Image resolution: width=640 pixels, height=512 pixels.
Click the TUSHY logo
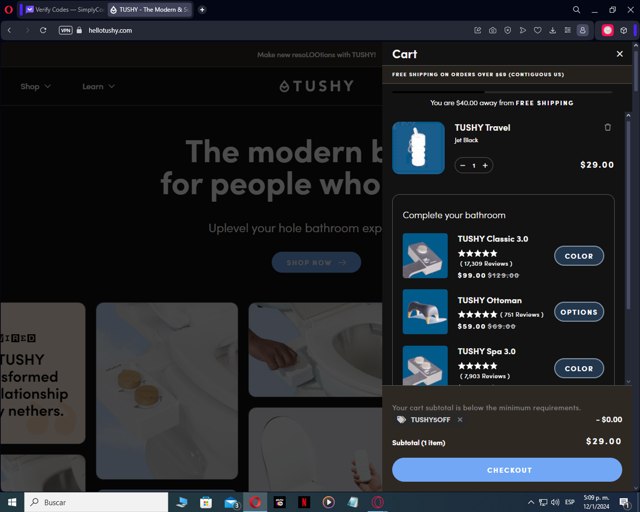[317, 86]
